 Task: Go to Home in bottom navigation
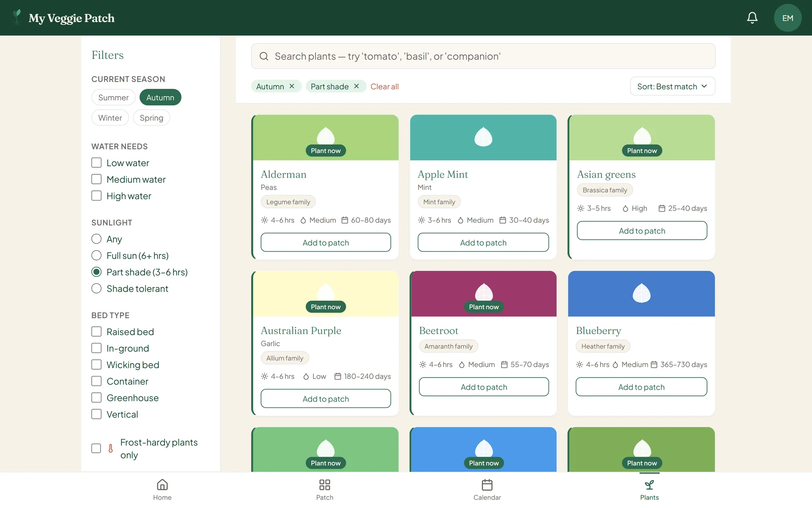162,490
